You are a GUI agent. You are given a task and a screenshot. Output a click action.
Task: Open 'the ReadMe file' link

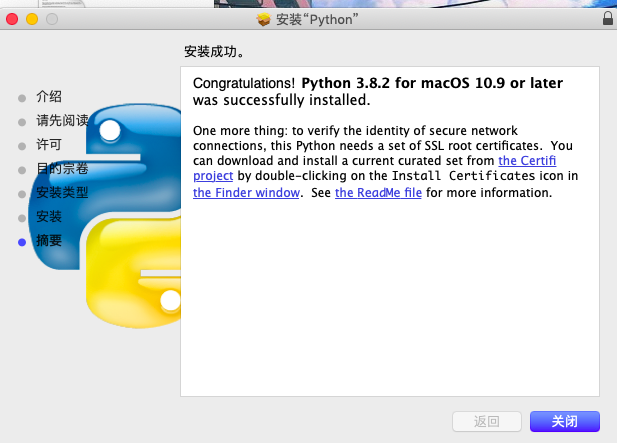pos(378,192)
